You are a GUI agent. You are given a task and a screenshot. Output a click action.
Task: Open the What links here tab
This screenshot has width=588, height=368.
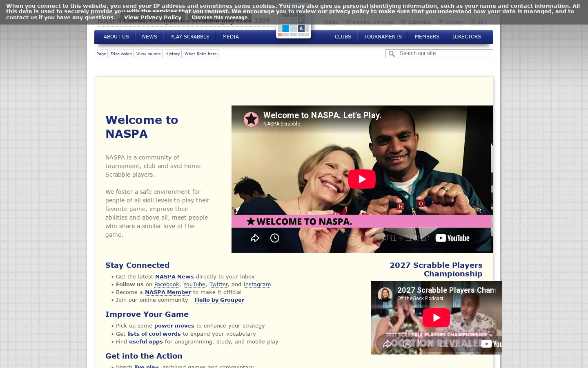[x=200, y=54]
